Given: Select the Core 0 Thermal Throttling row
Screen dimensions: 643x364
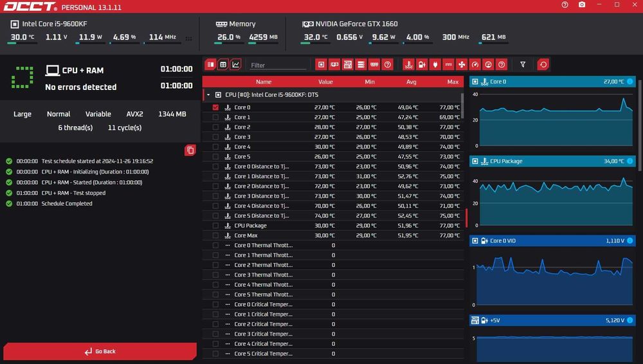Looking at the screenshot, I should coord(333,245).
